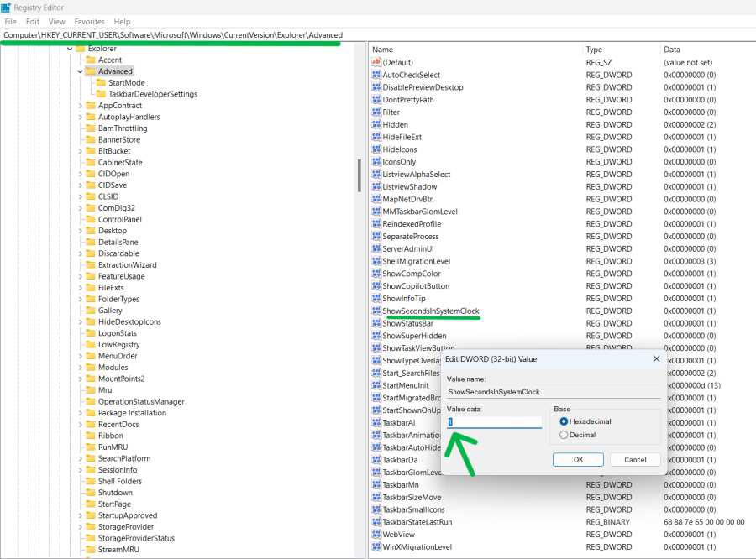
Task: Click the WinXMigrationLevel DWORD icon
Action: (x=376, y=547)
